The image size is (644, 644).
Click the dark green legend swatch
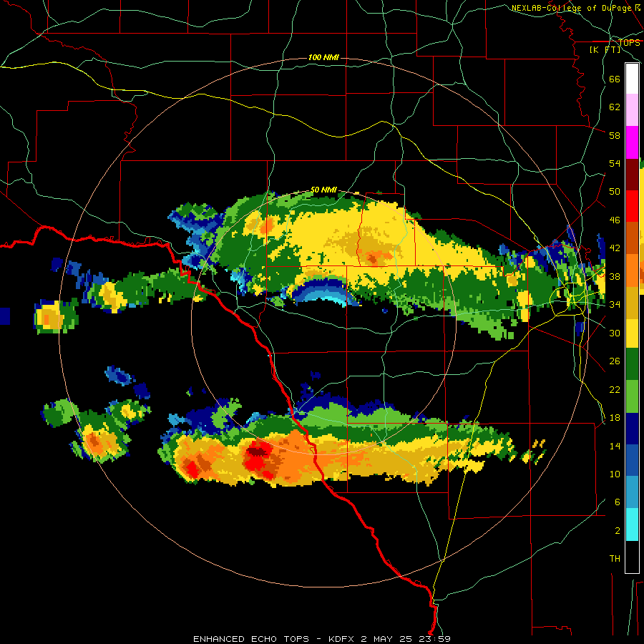click(x=632, y=364)
